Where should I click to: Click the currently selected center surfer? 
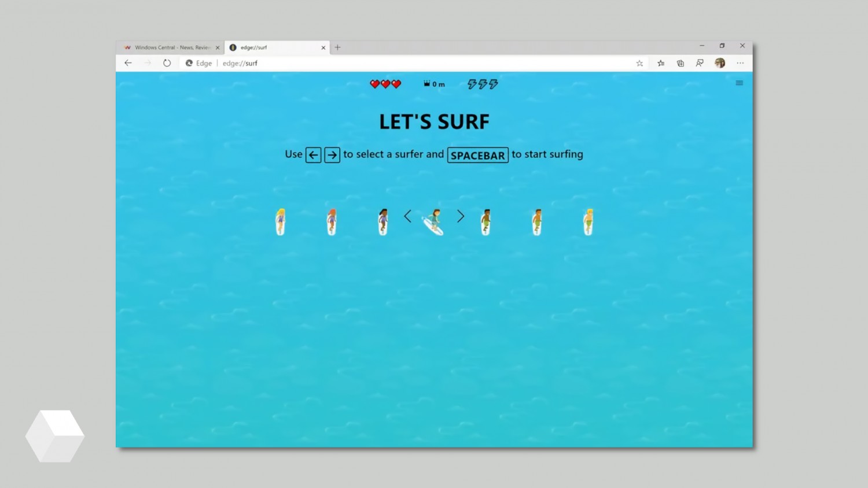(433, 222)
